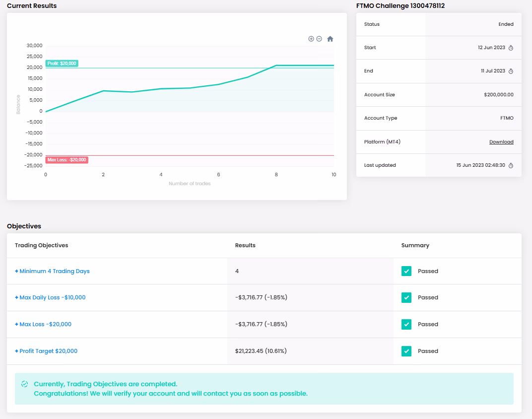
Task: Click the Trading Objectives column header
Action: [x=42, y=245]
